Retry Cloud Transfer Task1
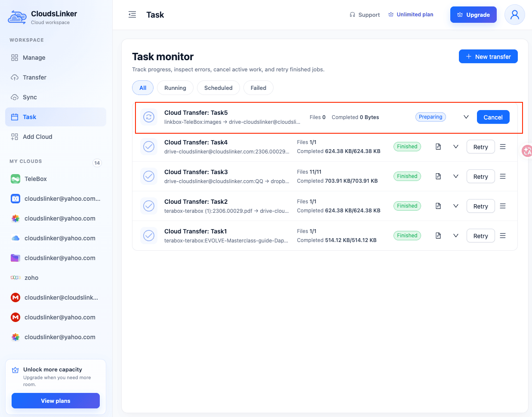 [x=481, y=236]
